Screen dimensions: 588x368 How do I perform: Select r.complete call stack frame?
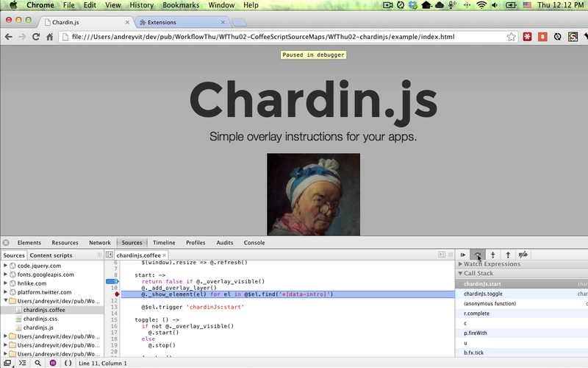click(x=522, y=314)
